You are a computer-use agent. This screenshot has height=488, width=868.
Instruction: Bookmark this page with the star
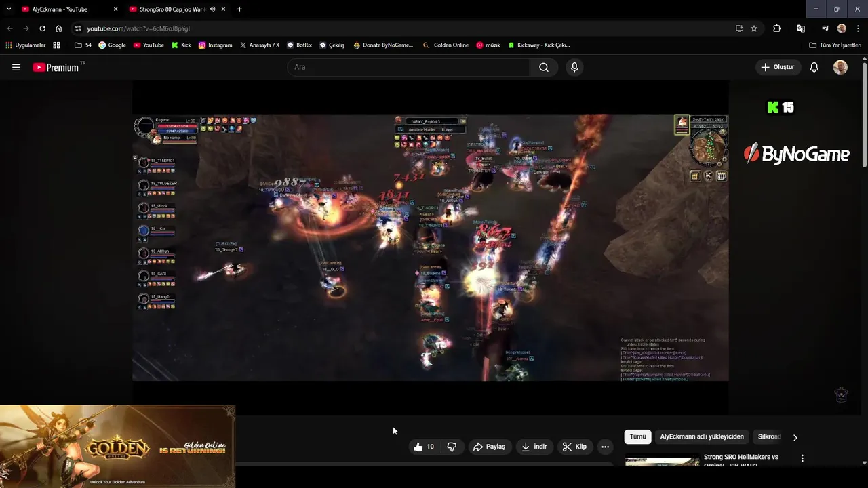[x=754, y=28]
